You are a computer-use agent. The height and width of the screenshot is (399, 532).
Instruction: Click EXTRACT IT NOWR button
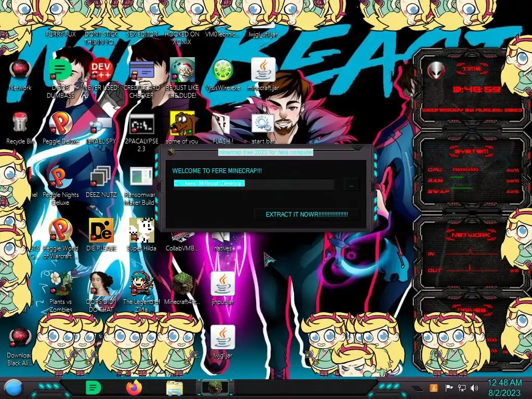tap(307, 215)
